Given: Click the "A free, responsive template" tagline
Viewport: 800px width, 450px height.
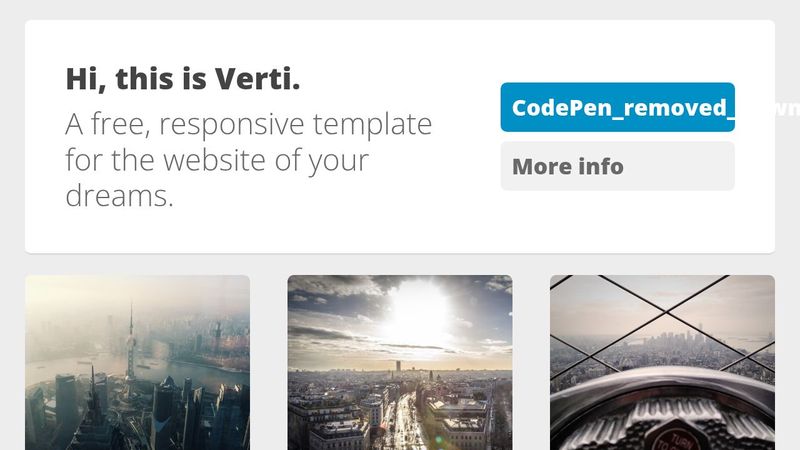Looking at the screenshot, I should click(249, 126).
